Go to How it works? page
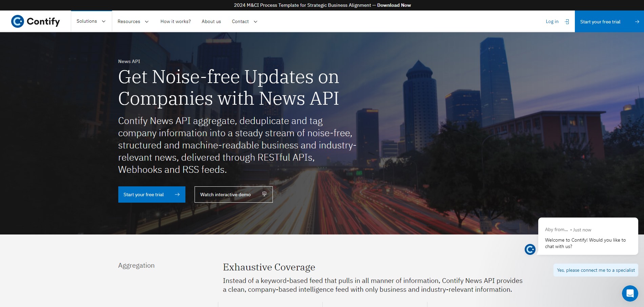The width and height of the screenshot is (644, 307). coord(176,21)
